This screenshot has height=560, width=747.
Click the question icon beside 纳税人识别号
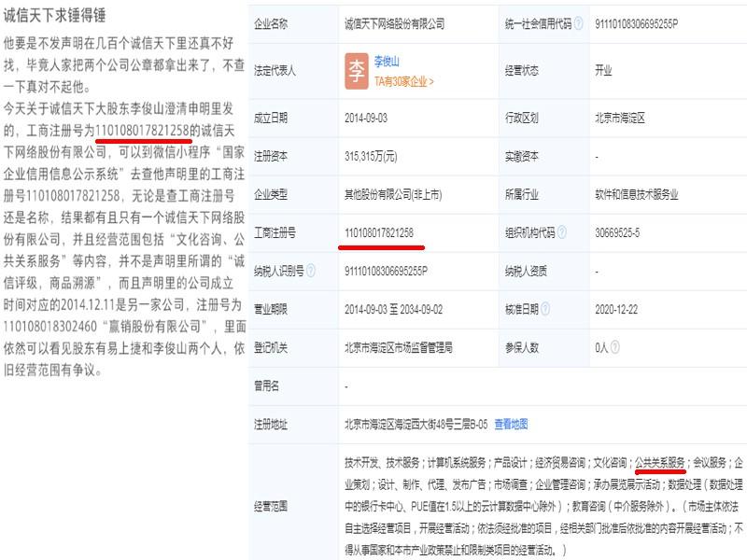311,271
